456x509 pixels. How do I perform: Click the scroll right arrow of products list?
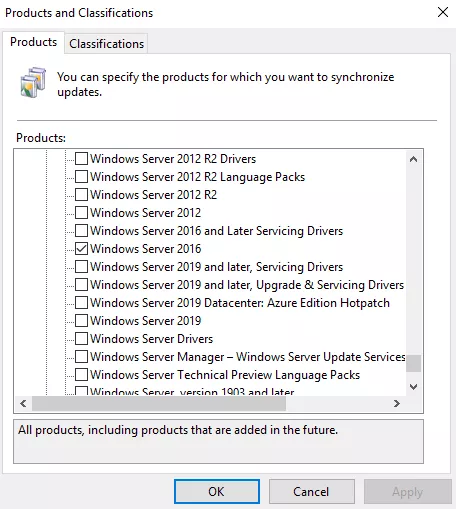pos(397,404)
